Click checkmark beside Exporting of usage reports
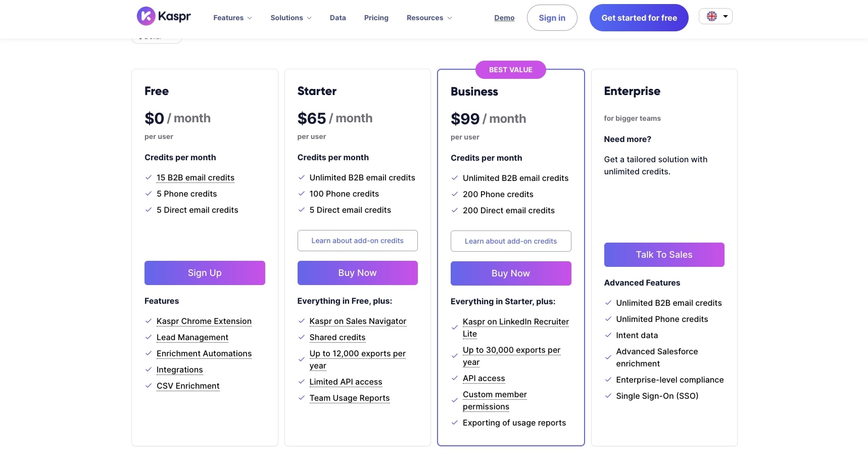Image resolution: width=868 pixels, height=466 pixels. (x=455, y=423)
